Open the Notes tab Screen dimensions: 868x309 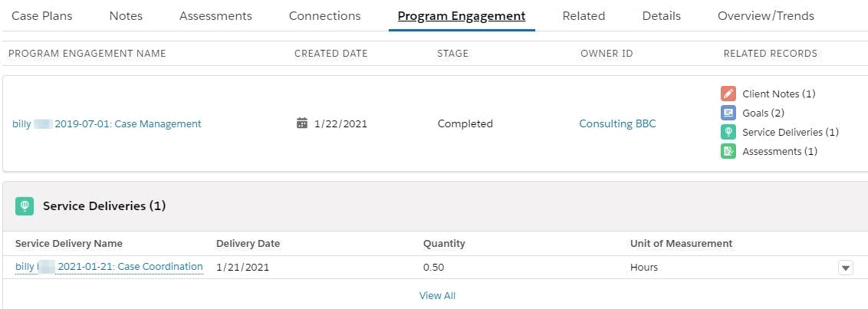(126, 16)
